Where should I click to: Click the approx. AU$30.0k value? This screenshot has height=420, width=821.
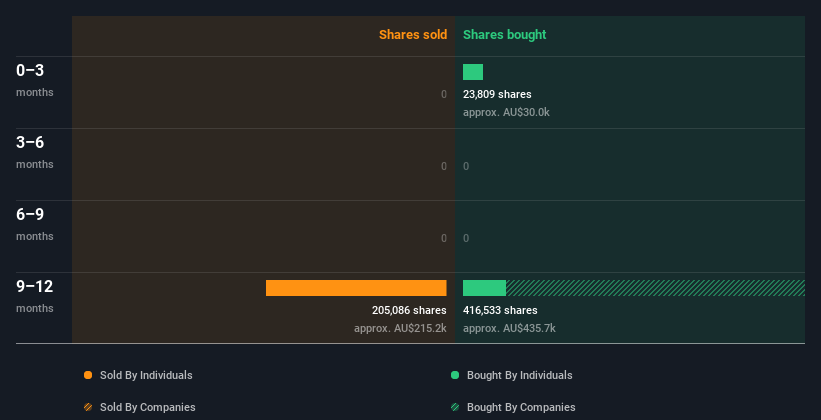click(506, 112)
